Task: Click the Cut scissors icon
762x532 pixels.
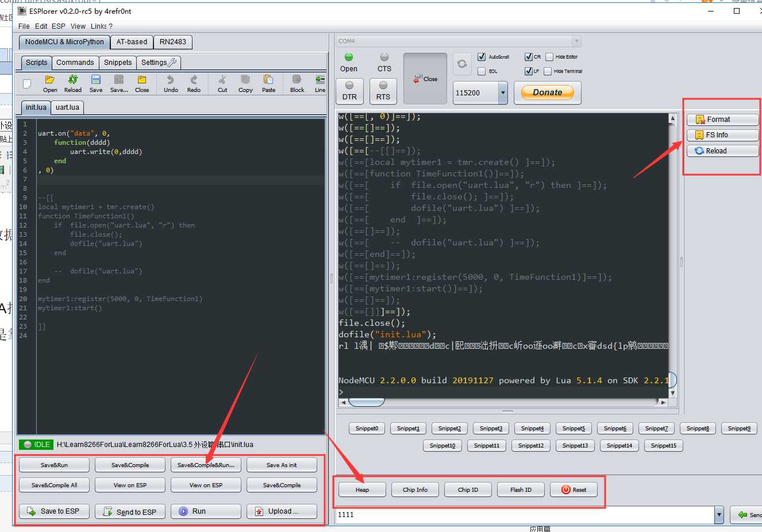Action: pyautogui.click(x=222, y=83)
